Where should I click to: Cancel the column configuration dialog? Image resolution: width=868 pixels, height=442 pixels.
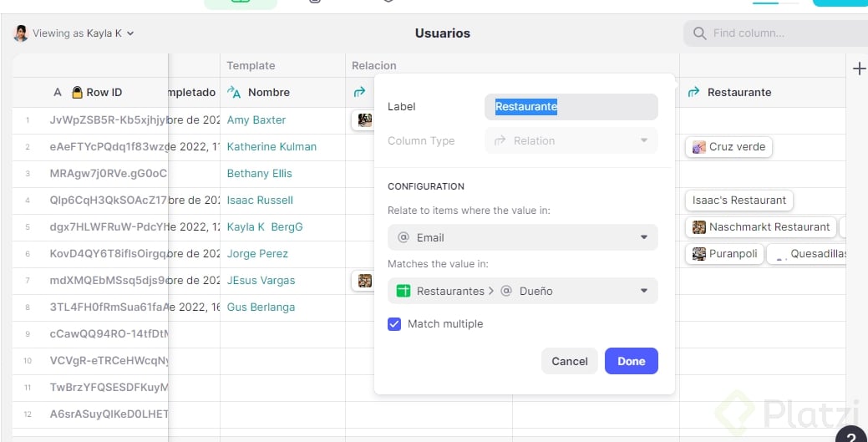coord(570,361)
